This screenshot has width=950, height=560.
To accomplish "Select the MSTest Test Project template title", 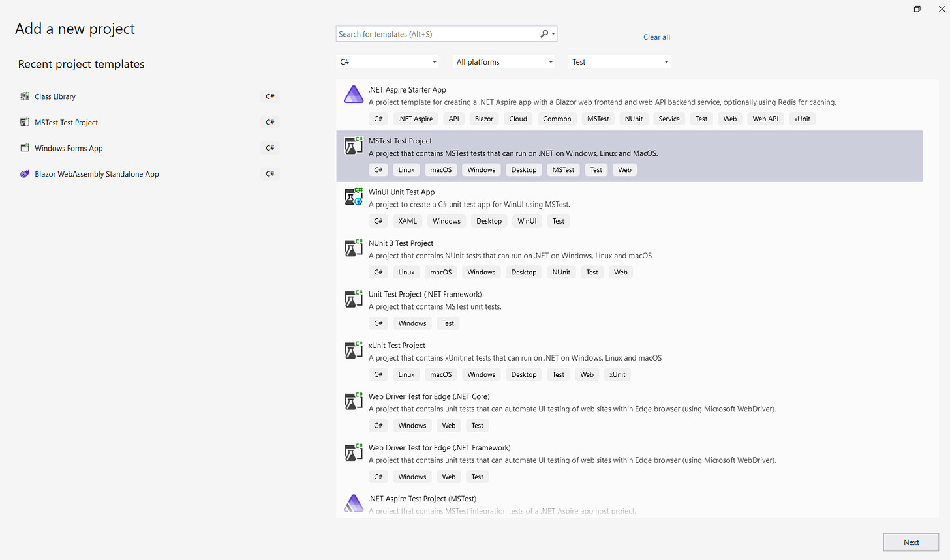I will click(x=400, y=141).
